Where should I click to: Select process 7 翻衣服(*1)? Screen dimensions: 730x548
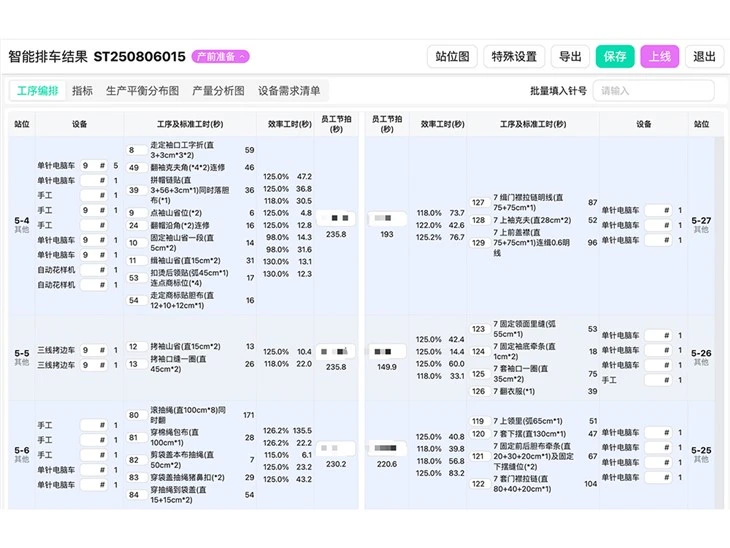514,392
